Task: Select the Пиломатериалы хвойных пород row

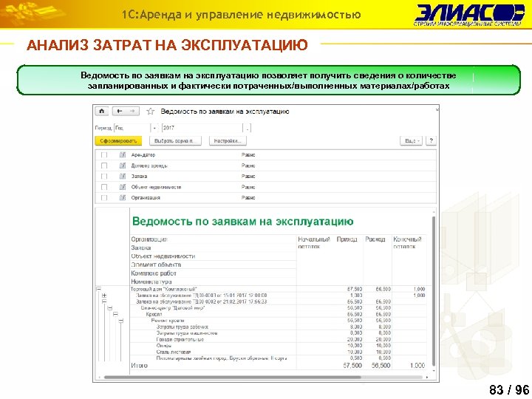Action: [279, 358]
